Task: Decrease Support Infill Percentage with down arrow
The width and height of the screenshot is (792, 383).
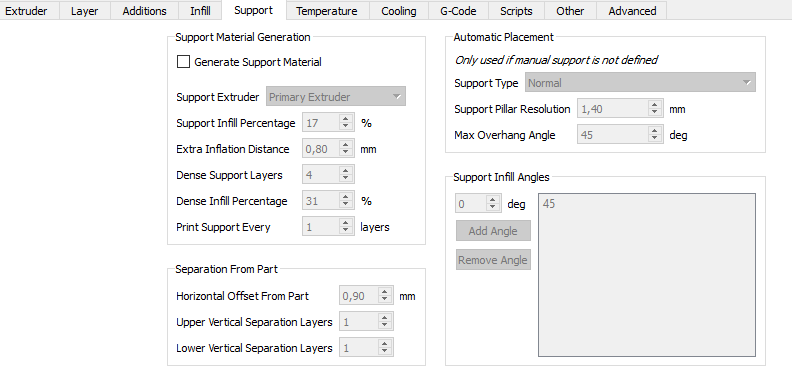Action: click(345, 126)
